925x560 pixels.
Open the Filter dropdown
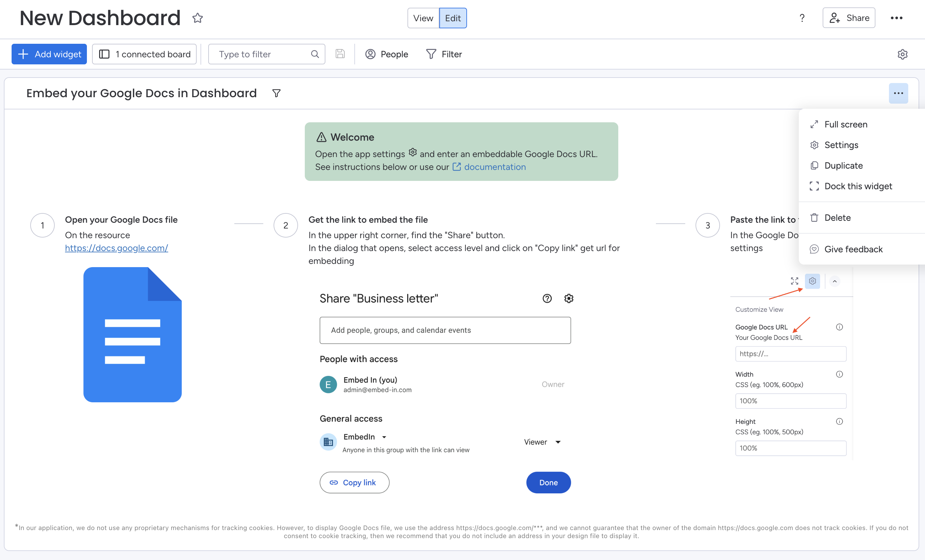coord(444,54)
